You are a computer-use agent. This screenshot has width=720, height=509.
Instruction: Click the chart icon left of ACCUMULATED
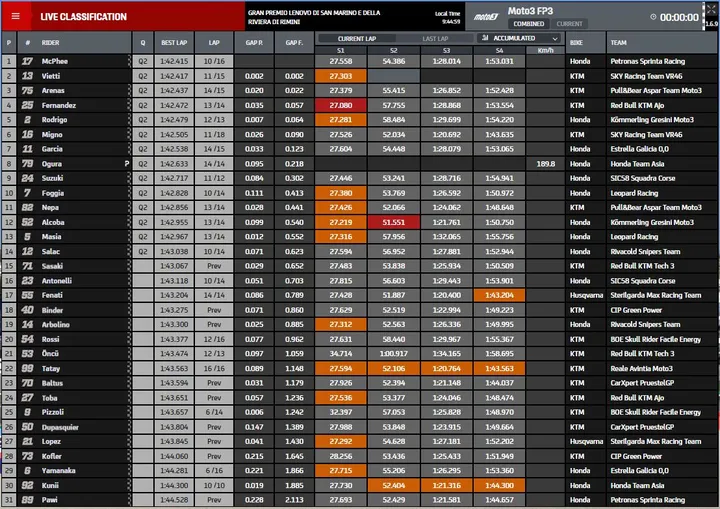tap(485, 38)
